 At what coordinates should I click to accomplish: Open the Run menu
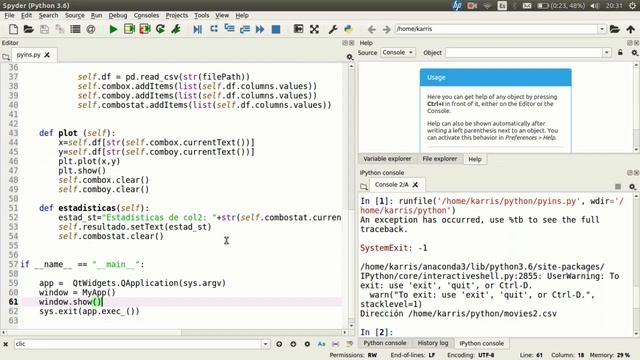96,15
